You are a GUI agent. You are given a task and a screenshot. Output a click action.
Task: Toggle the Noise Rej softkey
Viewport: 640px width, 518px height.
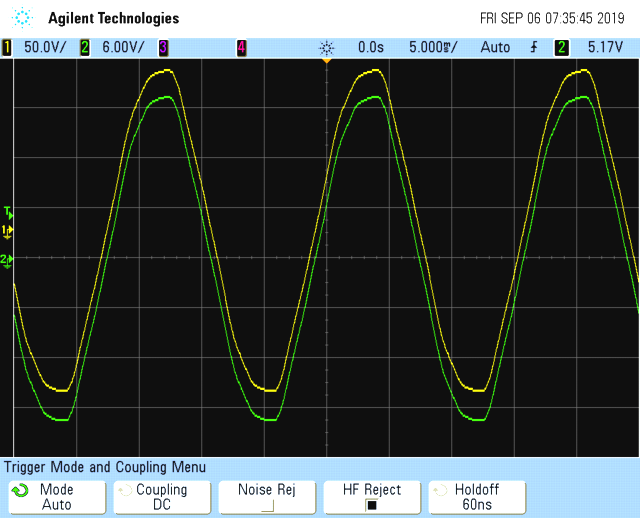pos(267,497)
